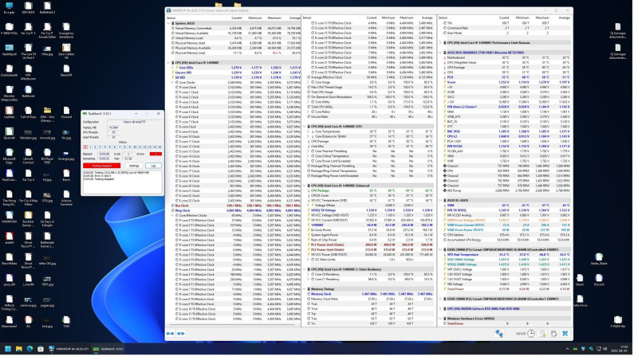This screenshot has height=364, width=638.
Task: Click the Current column header in left pane
Action: [236, 18]
